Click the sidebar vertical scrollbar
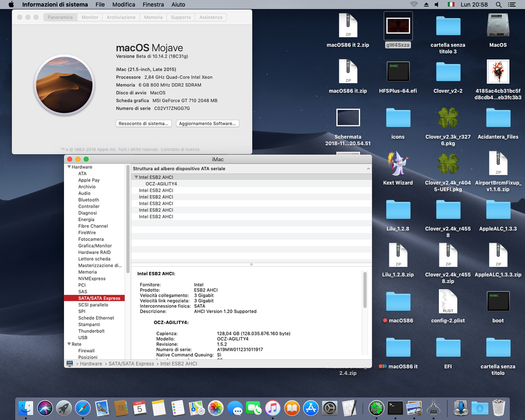This screenshot has height=420, width=525. 128,219
